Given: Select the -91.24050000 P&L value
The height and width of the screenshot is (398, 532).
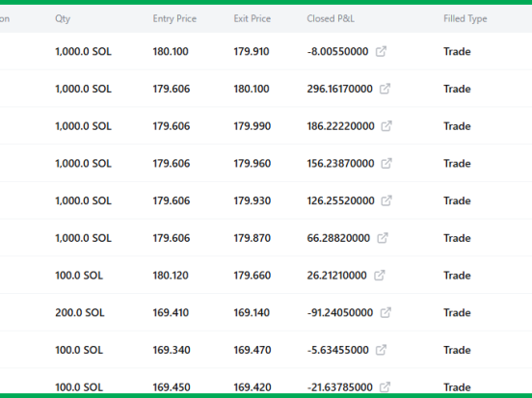Looking at the screenshot, I should (340, 313).
